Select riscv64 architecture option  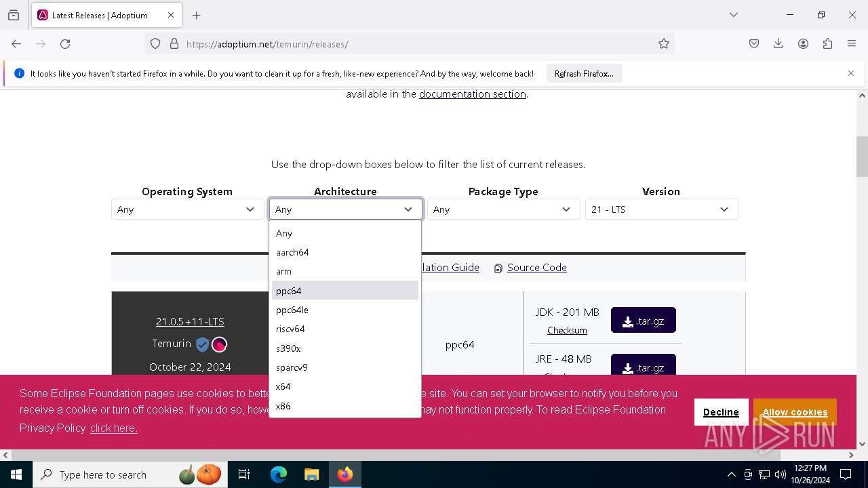tap(345, 329)
